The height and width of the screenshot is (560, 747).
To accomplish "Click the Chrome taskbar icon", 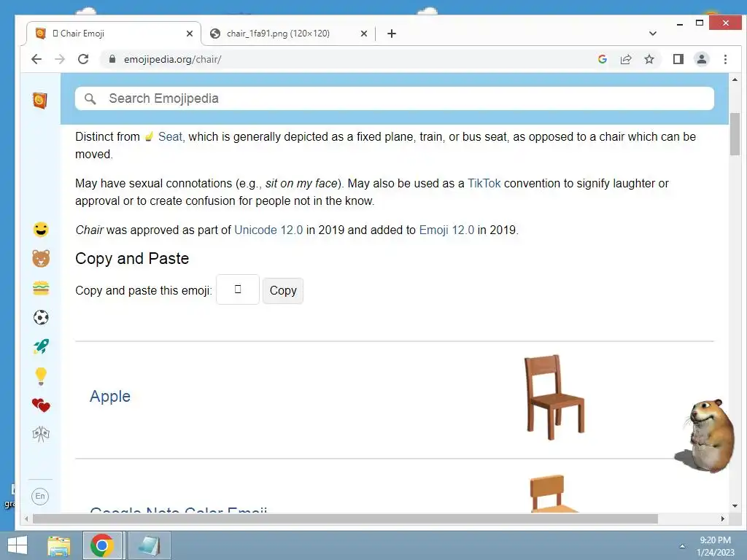I will 102,545.
